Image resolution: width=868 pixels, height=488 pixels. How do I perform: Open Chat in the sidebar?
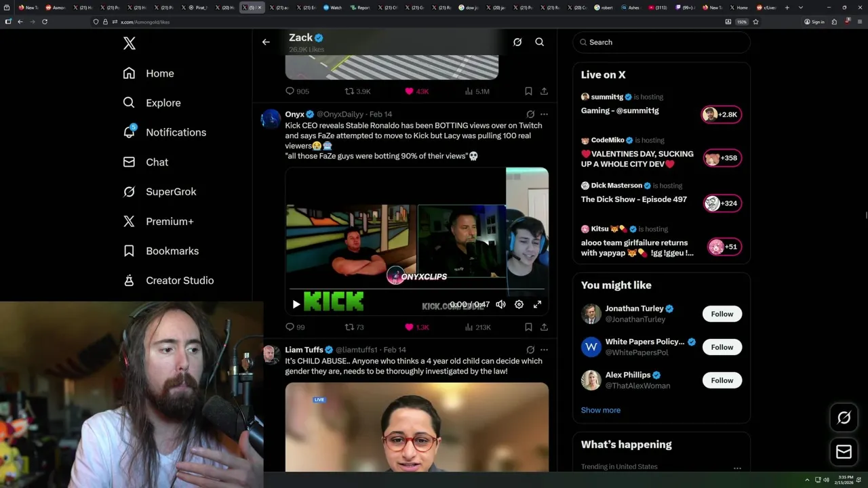(146, 162)
